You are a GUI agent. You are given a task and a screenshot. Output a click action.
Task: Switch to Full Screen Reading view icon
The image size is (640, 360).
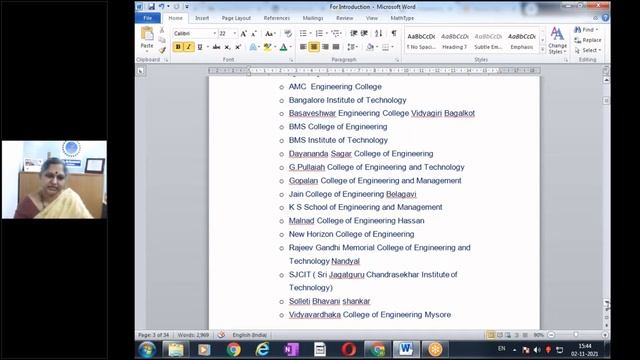tap(500, 335)
